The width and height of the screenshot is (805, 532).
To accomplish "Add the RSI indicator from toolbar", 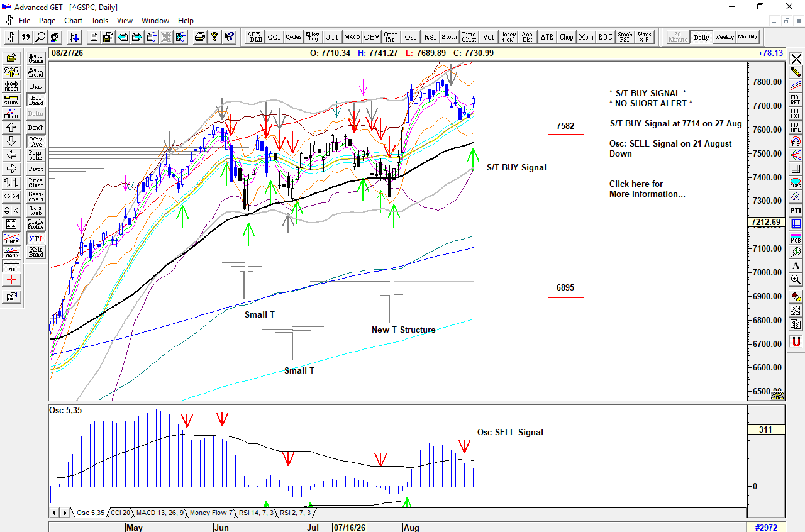I will [430, 37].
